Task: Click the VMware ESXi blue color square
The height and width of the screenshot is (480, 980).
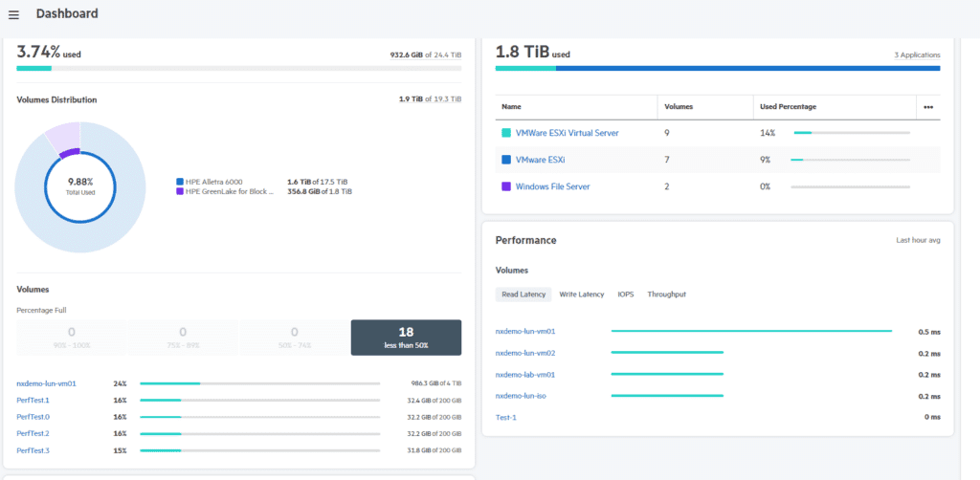Action: tap(506, 160)
